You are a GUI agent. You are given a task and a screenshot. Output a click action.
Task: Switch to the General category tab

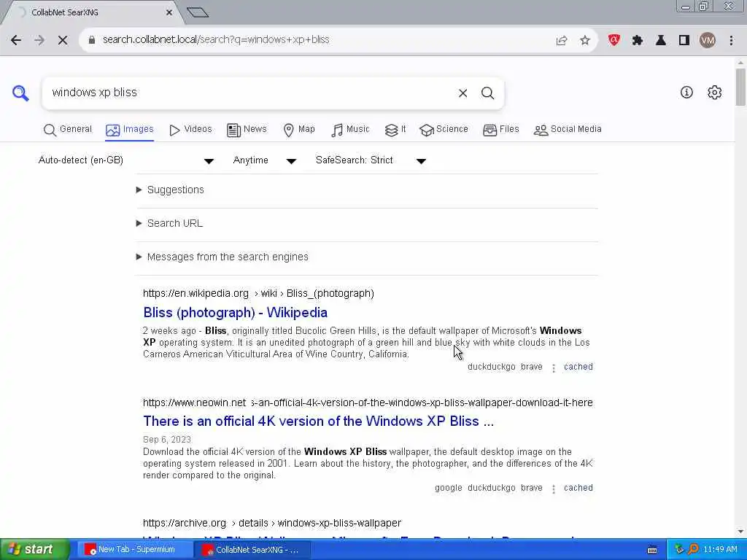click(68, 130)
